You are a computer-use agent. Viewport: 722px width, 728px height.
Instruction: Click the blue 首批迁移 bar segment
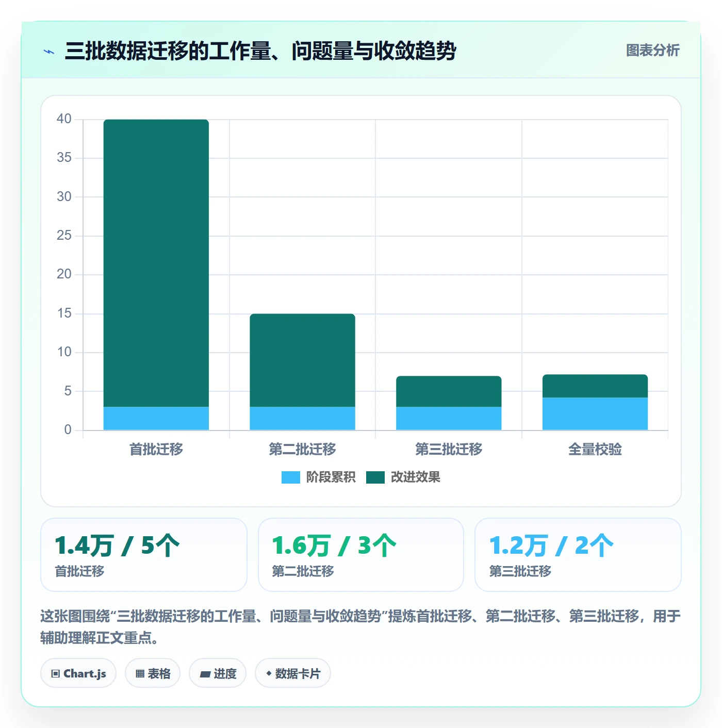(x=156, y=418)
